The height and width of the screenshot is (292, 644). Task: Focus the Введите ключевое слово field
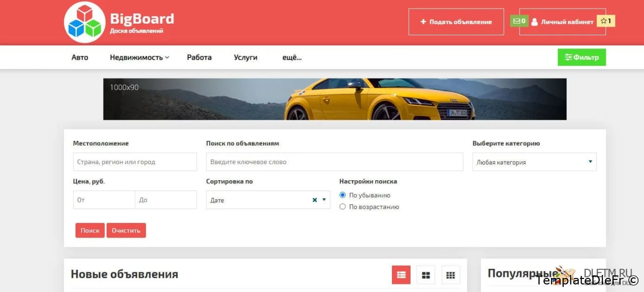[x=334, y=162]
